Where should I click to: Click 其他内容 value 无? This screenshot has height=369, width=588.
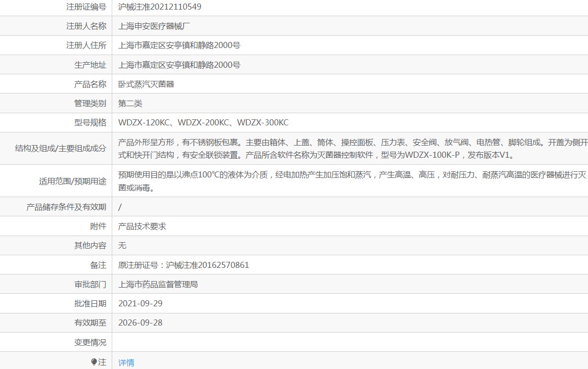point(122,245)
